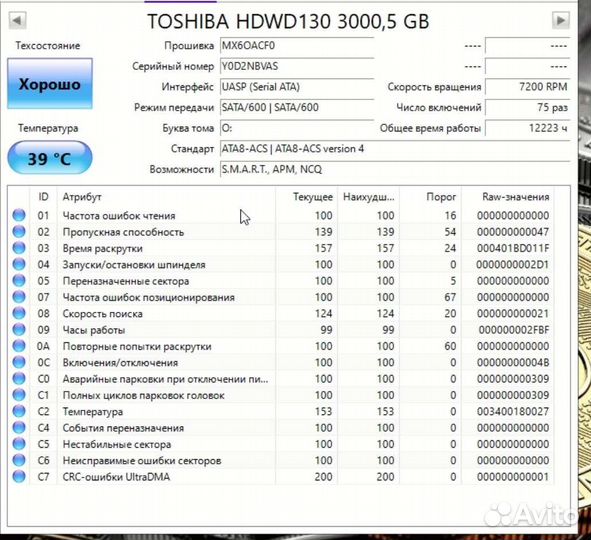591x540 pixels.
Task: Click raw value 000401BD011F
Action: coord(513,248)
